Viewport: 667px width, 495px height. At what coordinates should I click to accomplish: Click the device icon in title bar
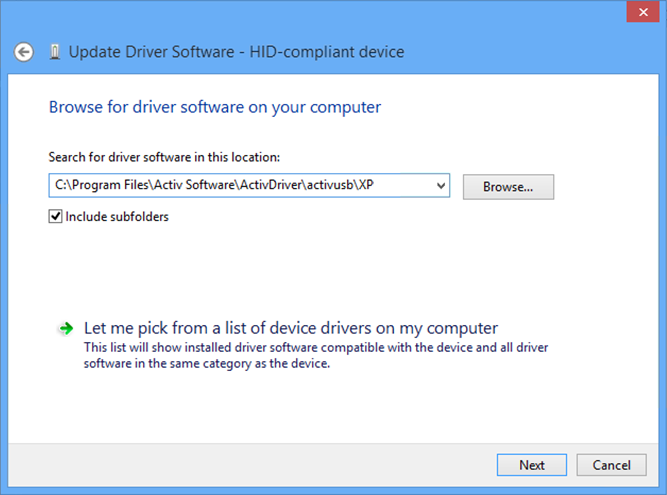pyautogui.click(x=53, y=52)
